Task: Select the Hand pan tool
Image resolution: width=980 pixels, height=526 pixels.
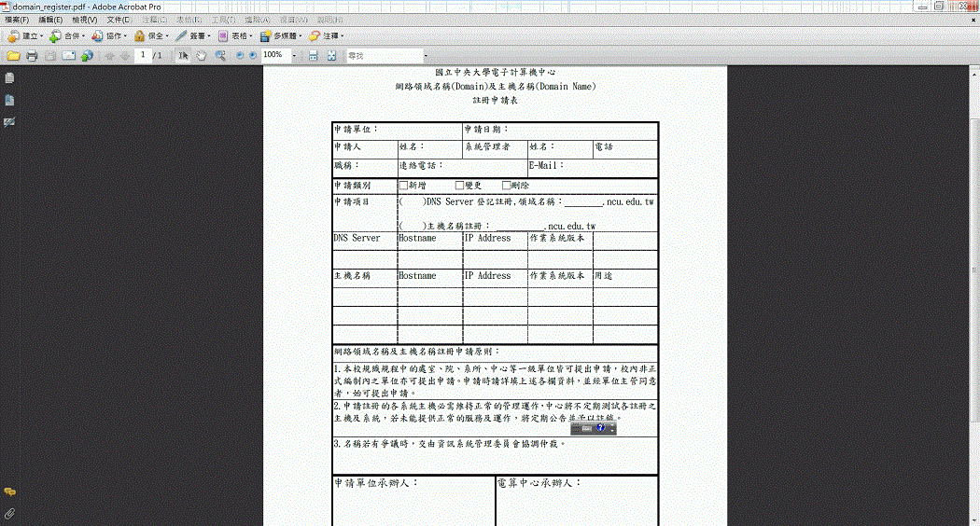Action: click(202, 56)
